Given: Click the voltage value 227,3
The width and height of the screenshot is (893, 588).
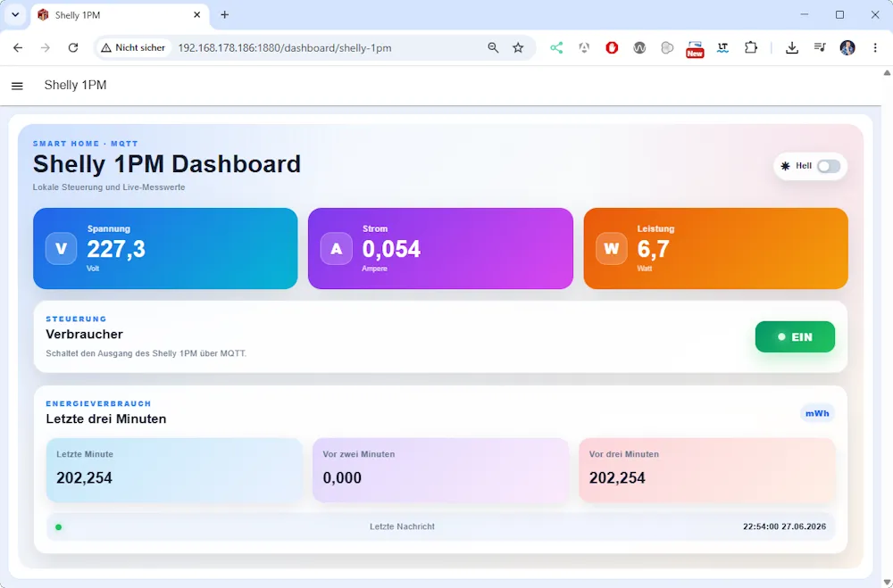Looking at the screenshot, I should coord(116,249).
